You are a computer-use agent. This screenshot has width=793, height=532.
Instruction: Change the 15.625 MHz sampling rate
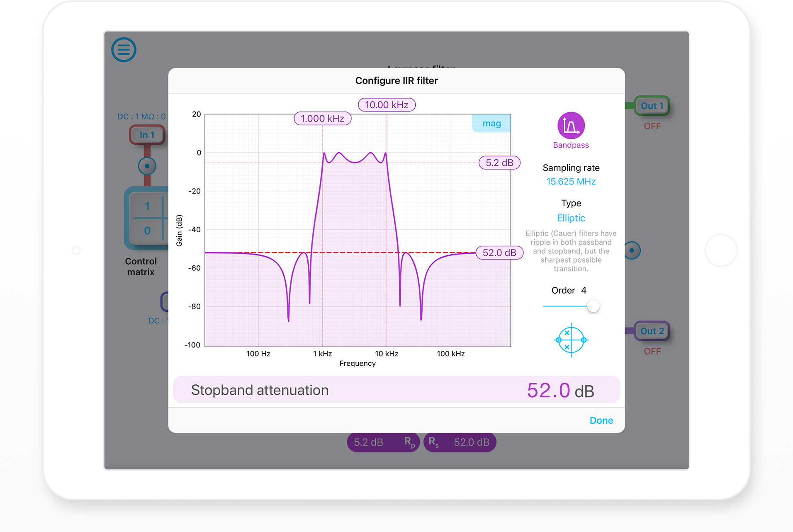point(571,182)
